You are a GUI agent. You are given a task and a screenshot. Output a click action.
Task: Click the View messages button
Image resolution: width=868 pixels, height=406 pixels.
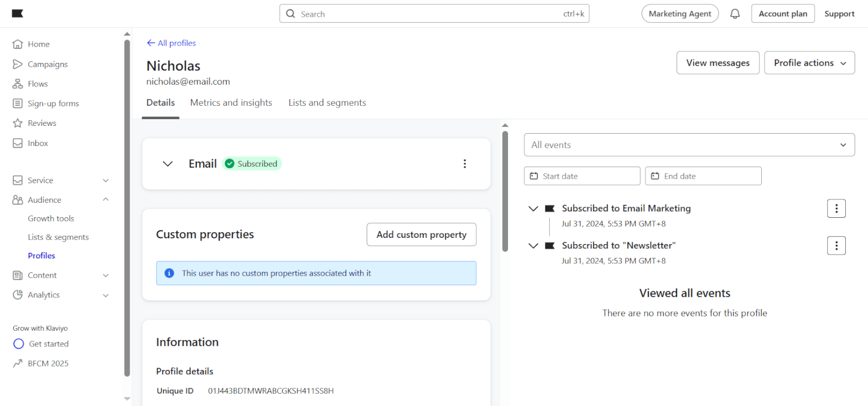717,63
